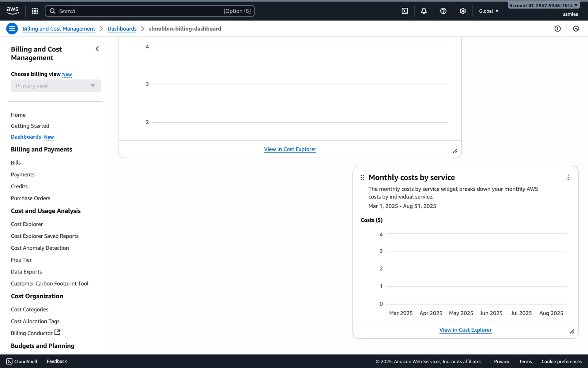
Task: Launch CloudShell from top navigation bar
Action: tap(405, 11)
